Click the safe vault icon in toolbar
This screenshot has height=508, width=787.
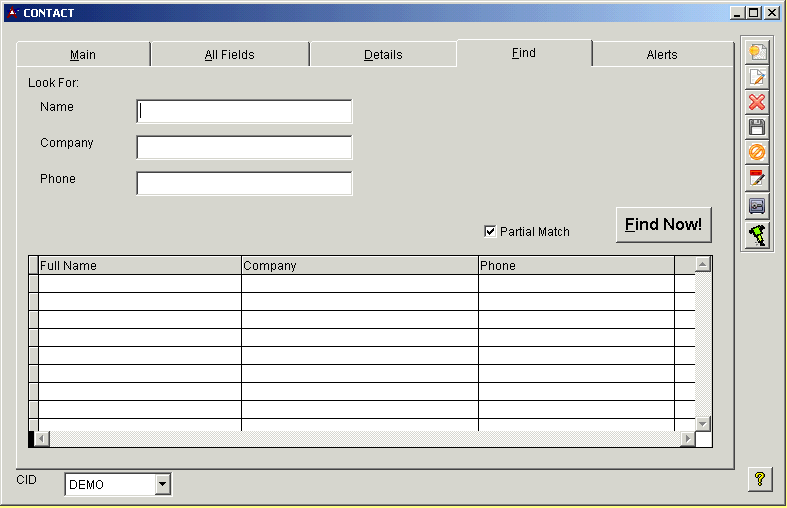pos(757,205)
